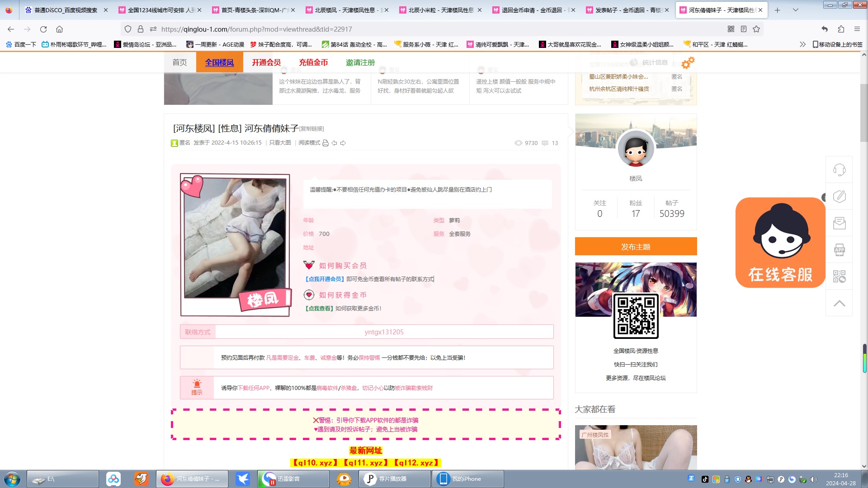868x488 pixels.
Task: Open 移动设备上的书签 bookmarks folder
Action: [837, 44]
